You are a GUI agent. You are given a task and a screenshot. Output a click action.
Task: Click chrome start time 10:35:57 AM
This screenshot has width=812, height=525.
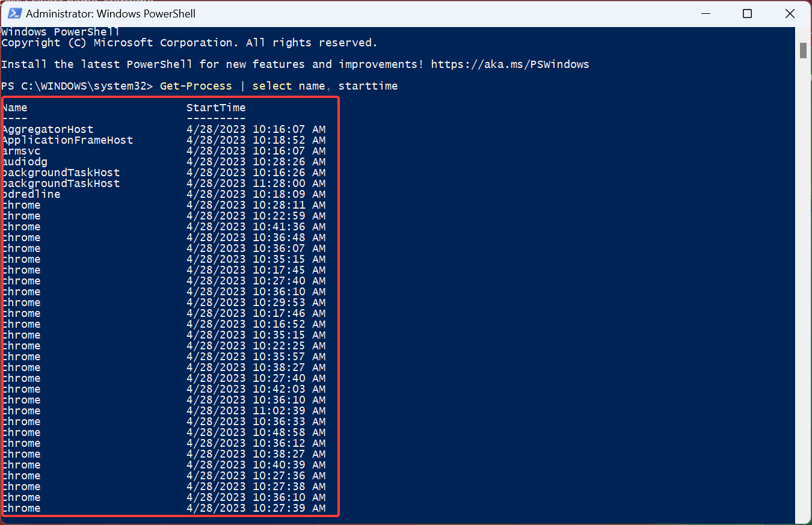[x=256, y=357]
